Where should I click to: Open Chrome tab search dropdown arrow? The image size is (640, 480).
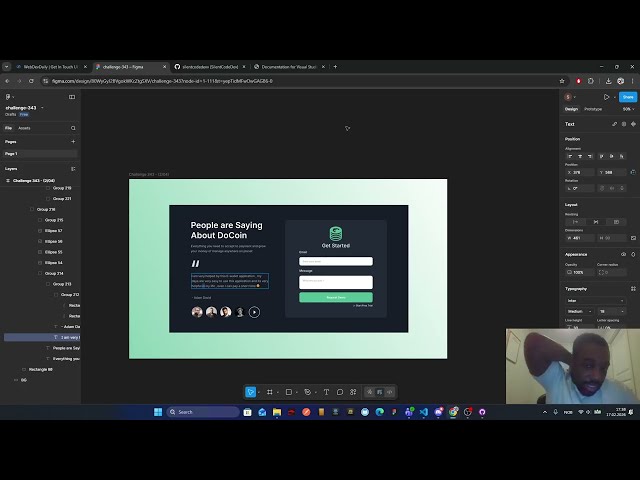pos(7,67)
